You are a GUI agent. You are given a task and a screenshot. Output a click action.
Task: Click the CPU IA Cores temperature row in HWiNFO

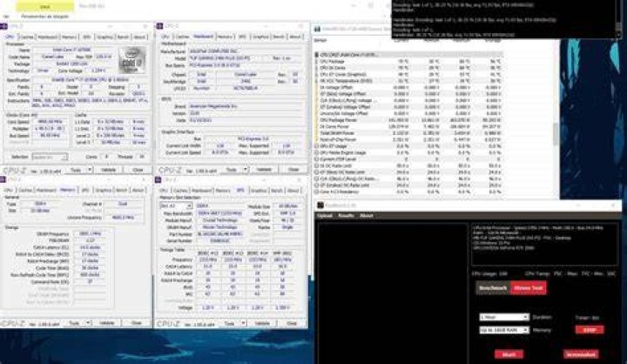tap(408, 68)
